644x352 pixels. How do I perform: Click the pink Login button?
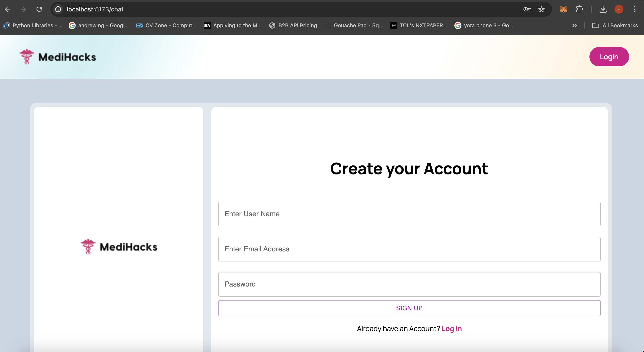(609, 57)
